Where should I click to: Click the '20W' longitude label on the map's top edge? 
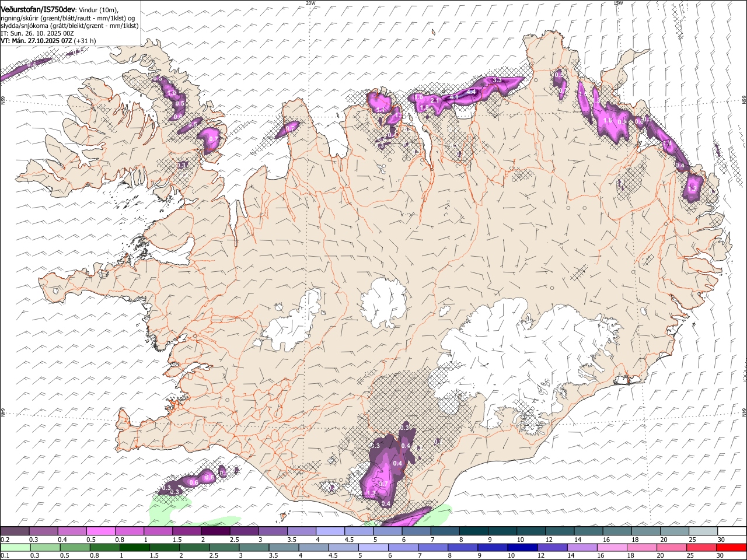click(x=310, y=3)
